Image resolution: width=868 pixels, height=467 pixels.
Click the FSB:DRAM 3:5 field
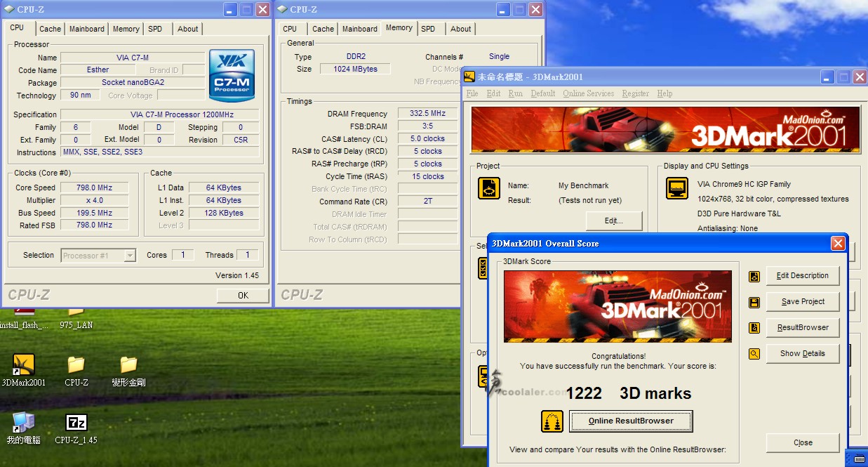(x=427, y=126)
